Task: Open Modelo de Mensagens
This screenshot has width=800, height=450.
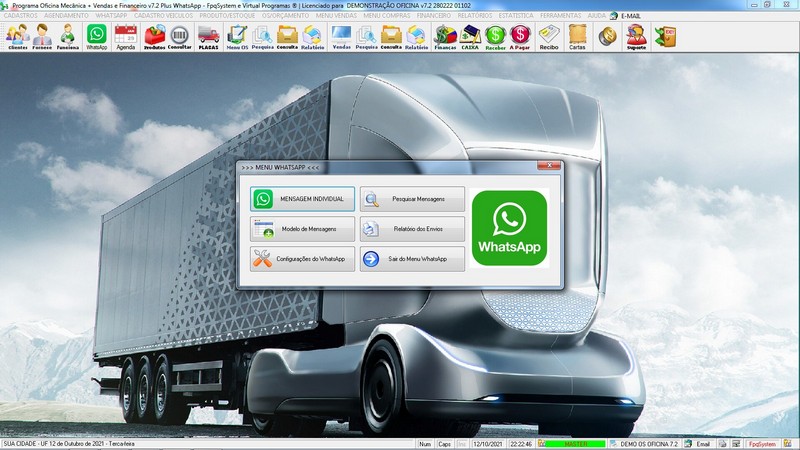Action: (302, 229)
